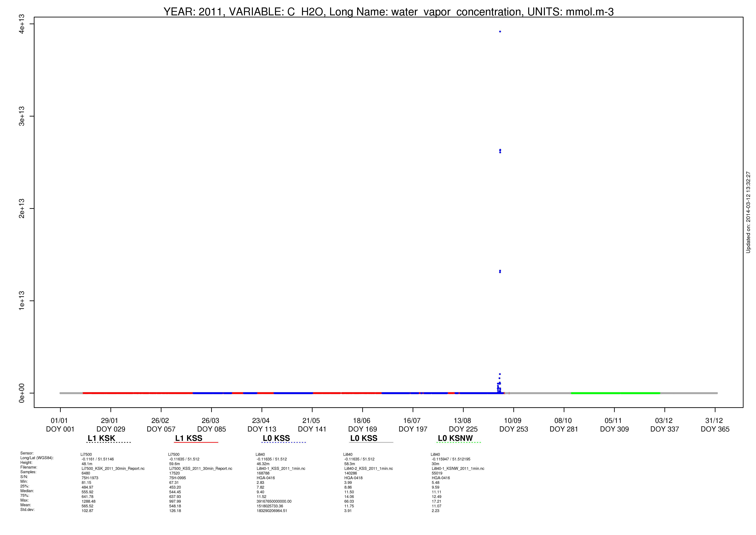Click the 3e+13 y-axis tick label
This screenshot has width=756, height=535.
tap(22, 116)
